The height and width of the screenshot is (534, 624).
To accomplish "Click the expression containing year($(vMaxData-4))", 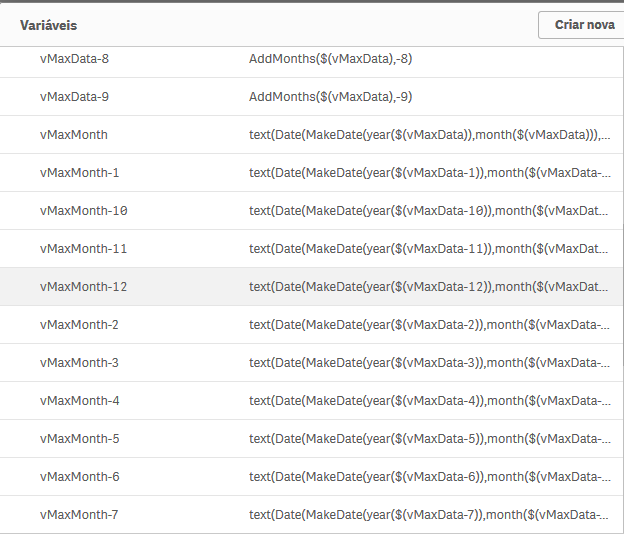I will [x=428, y=401].
